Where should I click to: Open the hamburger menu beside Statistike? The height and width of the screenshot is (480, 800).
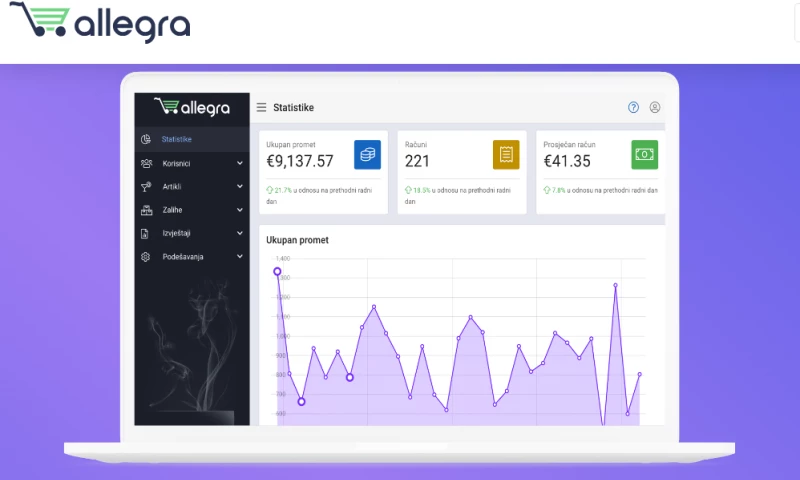pyautogui.click(x=261, y=107)
